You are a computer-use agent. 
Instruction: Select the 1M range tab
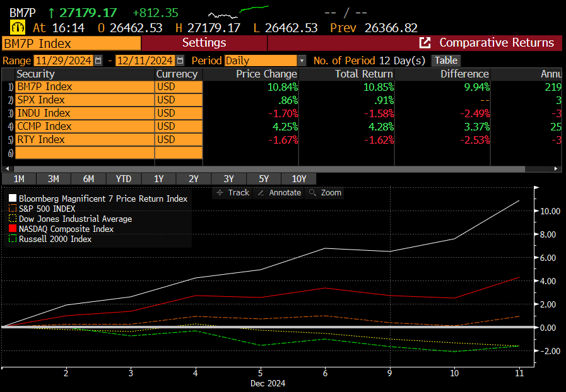pos(19,179)
